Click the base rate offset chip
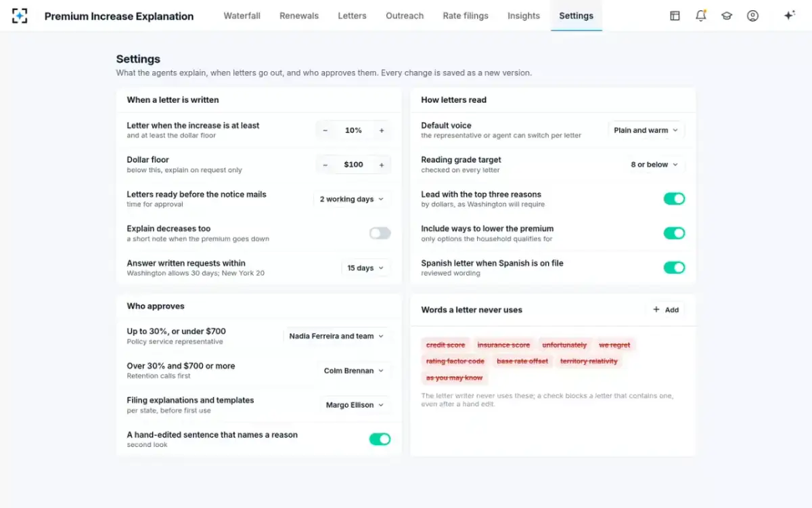This screenshot has height=508, width=812. click(x=522, y=361)
